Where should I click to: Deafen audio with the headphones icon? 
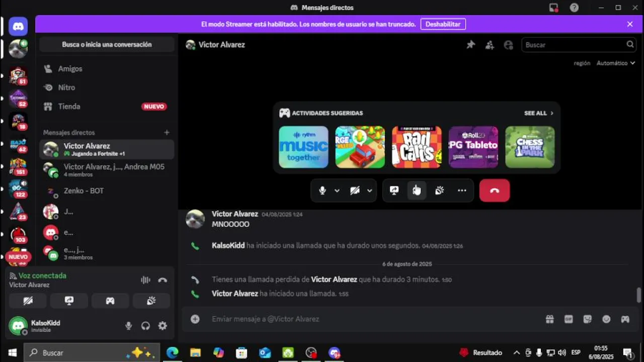click(145, 326)
